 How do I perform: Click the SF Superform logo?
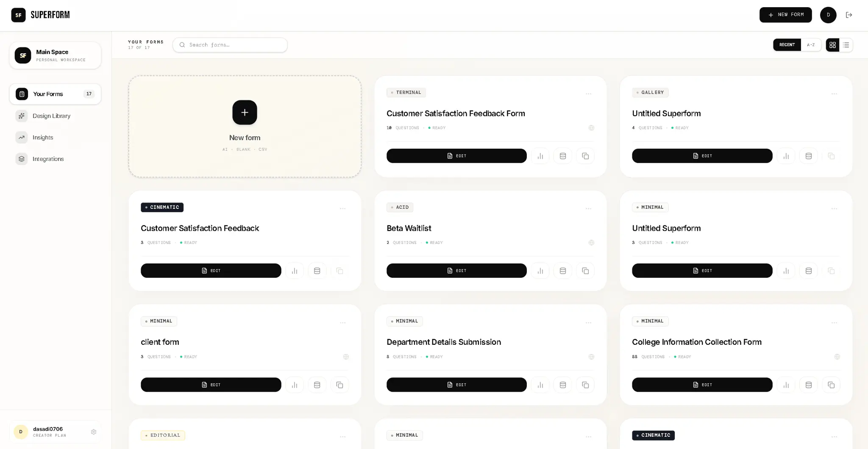41,15
